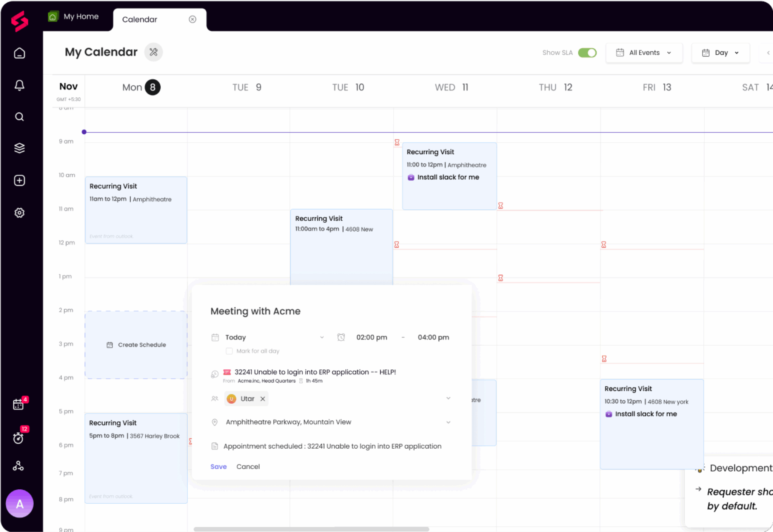Click the horizontal scrollbar at bottom
This screenshot has width=773, height=532.
(311, 529)
